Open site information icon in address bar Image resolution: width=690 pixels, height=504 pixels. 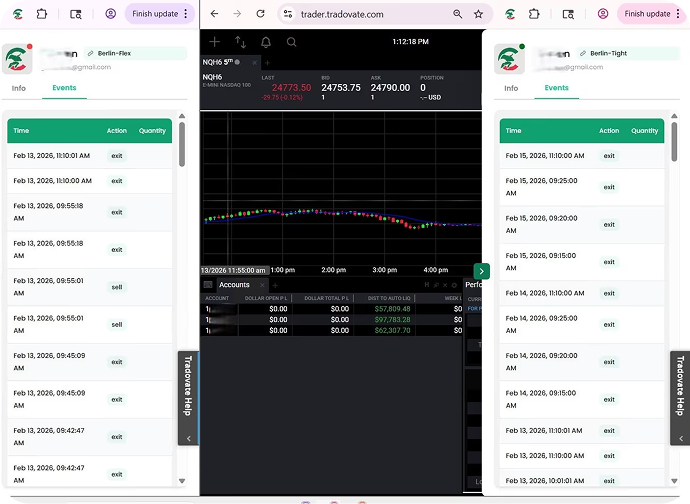pos(288,14)
